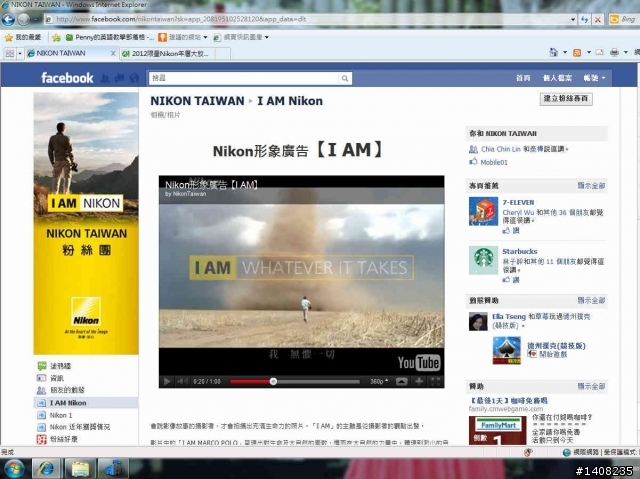Screen dimensions: 640x479
Task: Expand the RSS feeds dropdown arrow
Action: [589, 52]
